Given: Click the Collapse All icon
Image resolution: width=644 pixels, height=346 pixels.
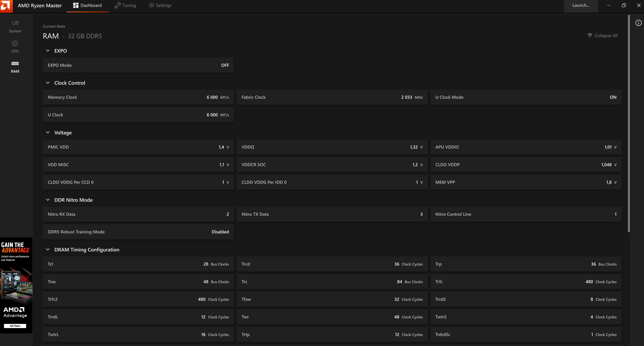Looking at the screenshot, I should coord(590,35).
